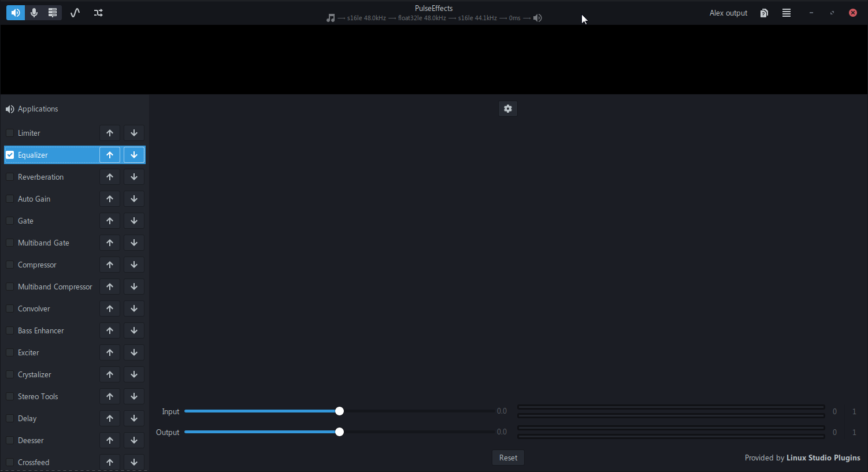The width and height of the screenshot is (868, 472).
Task: Open the equalizer settings gear
Action: coord(508,109)
